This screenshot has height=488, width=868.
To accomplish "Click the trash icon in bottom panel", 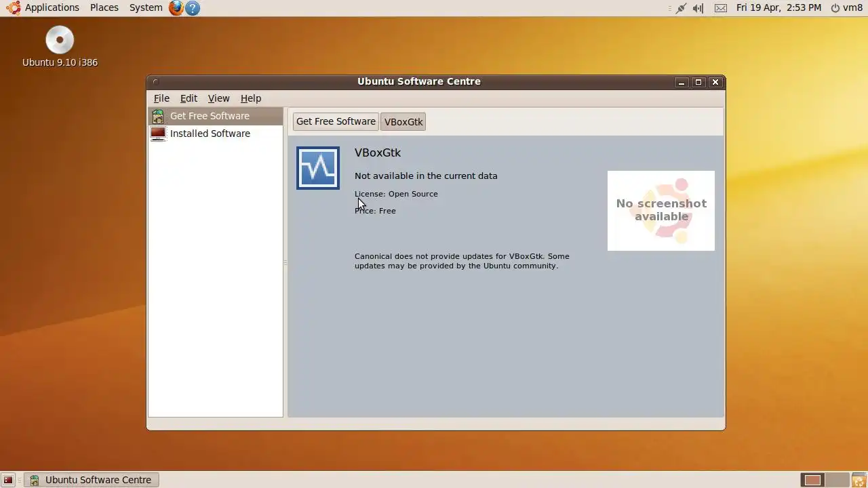I will point(859,480).
